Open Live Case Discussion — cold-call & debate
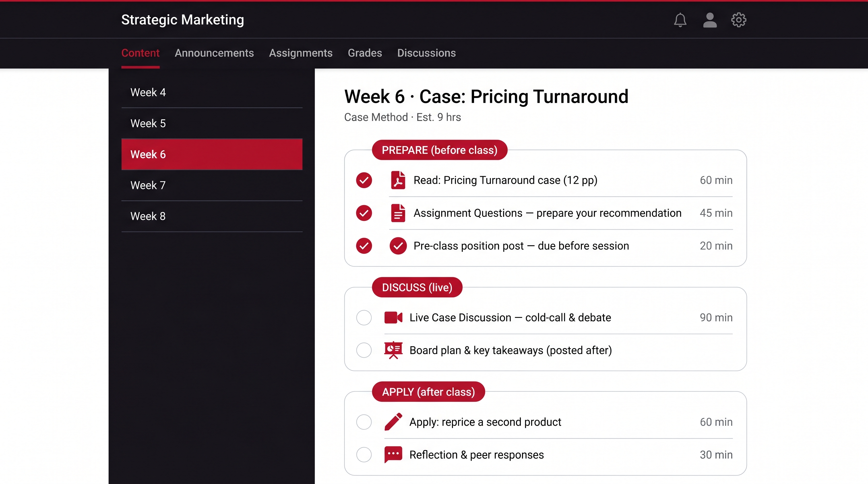The height and width of the screenshot is (484, 868). (510, 317)
